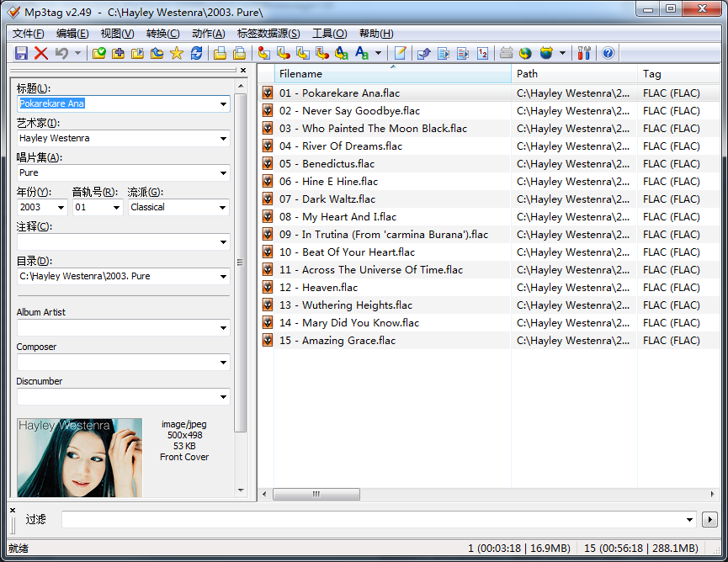Expand the Album Artist dropdown

pos(223,328)
